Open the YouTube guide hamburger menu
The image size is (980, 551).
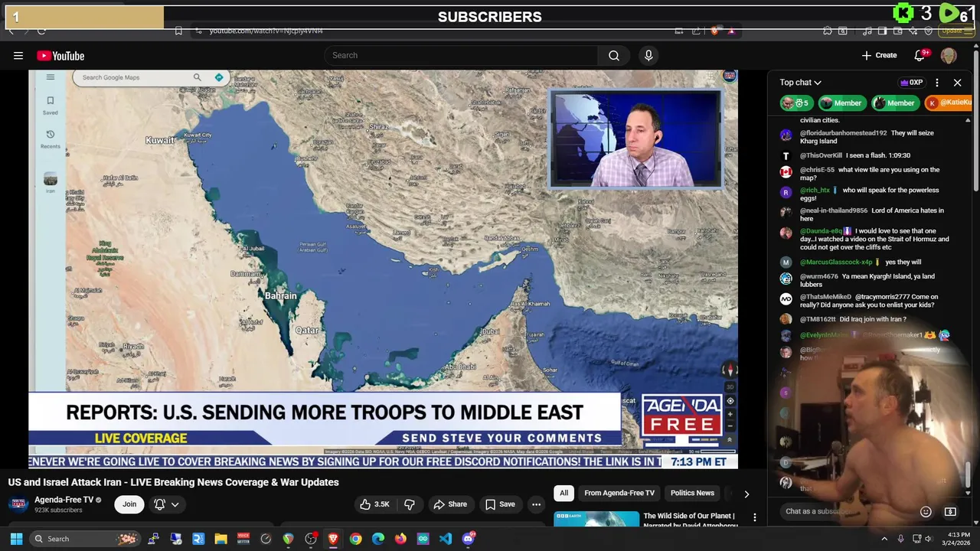point(18,55)
